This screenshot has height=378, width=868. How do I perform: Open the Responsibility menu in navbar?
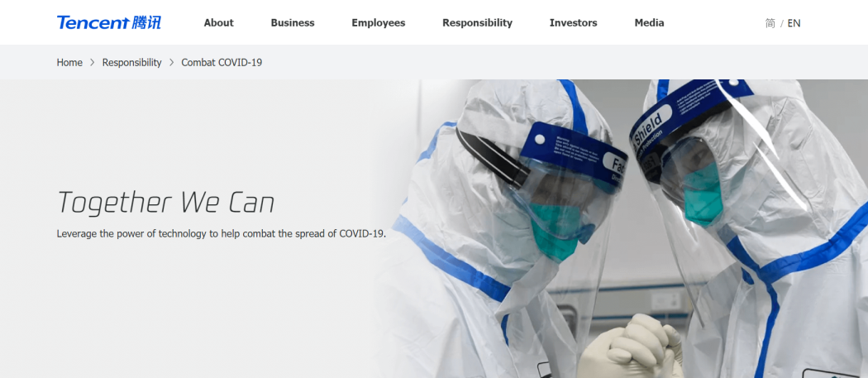pos(477,22)
